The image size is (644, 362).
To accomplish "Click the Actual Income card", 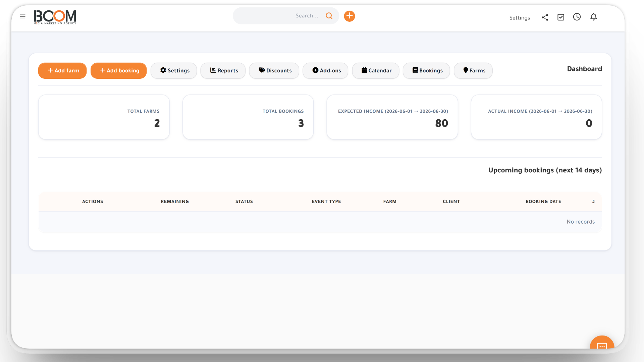I will click(537, 117).
